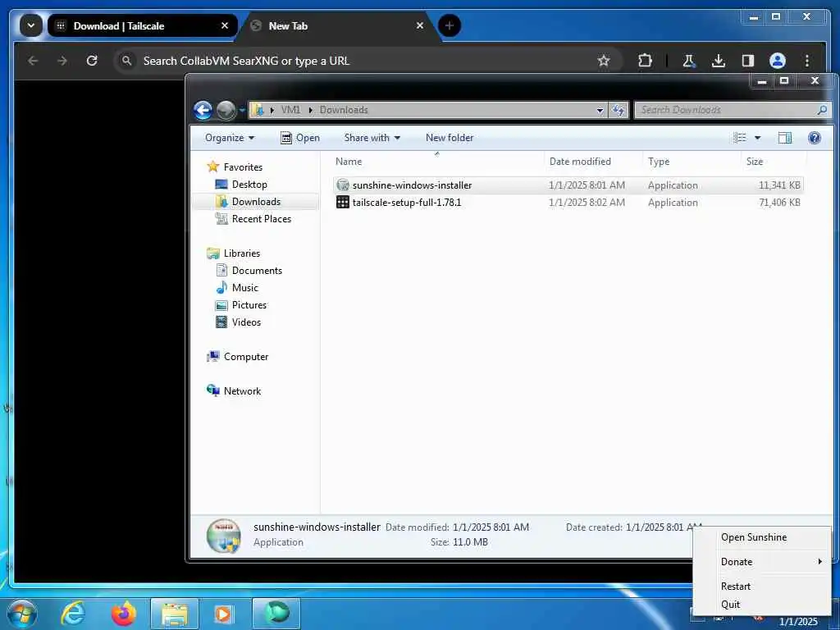Click the sunshine installer file icon
The width and height of the screenshot is (840, 630).
[342, 185]
